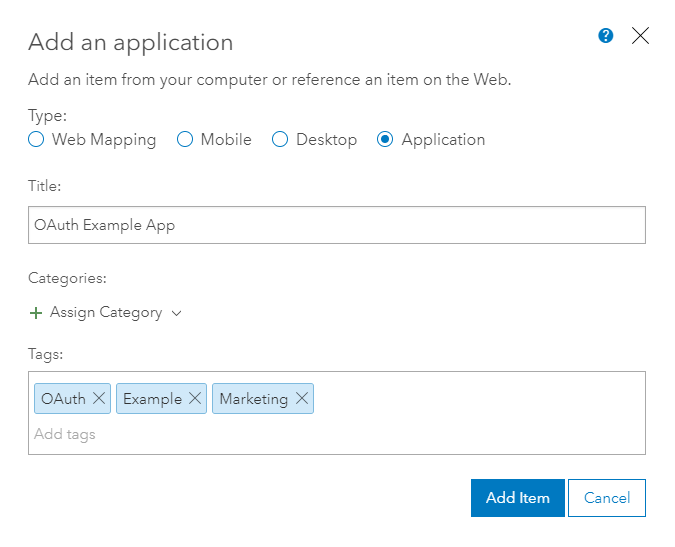Open the help icon in the dialog header
The image size is (675, 547).
click(605, 36)
